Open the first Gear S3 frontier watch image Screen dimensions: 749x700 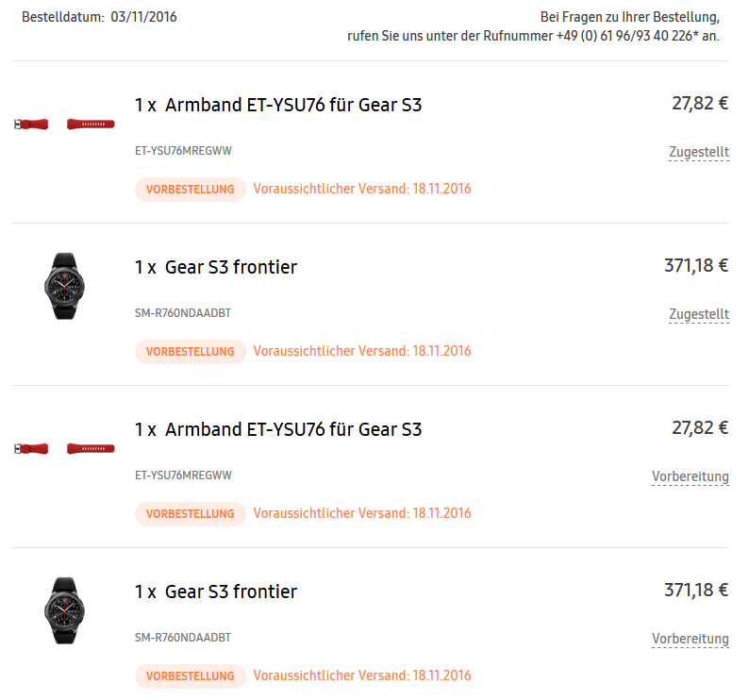[x=64, y=286]
